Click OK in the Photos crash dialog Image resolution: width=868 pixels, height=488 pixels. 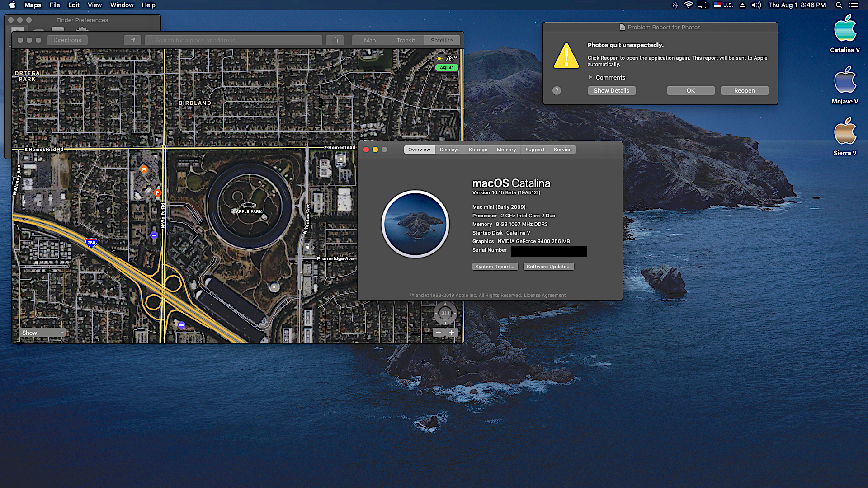[x=690, y=90]
